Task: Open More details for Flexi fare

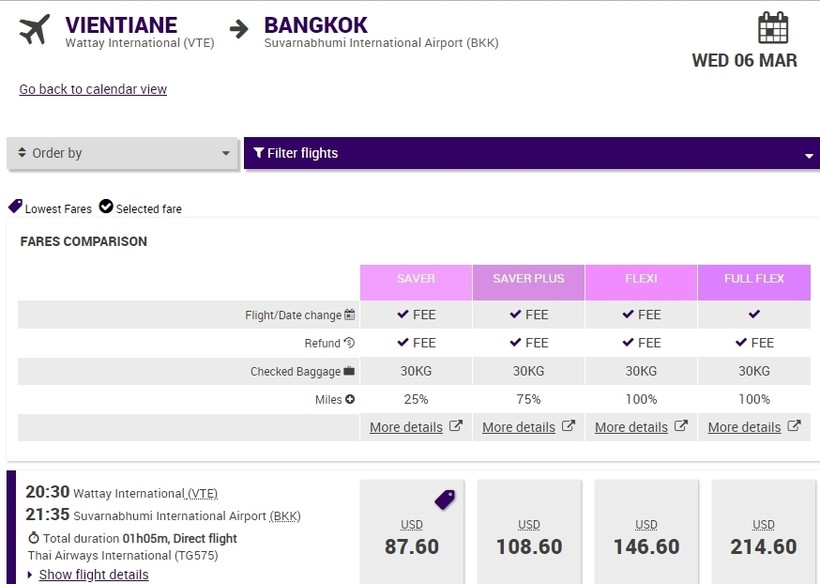Action: 631,427
